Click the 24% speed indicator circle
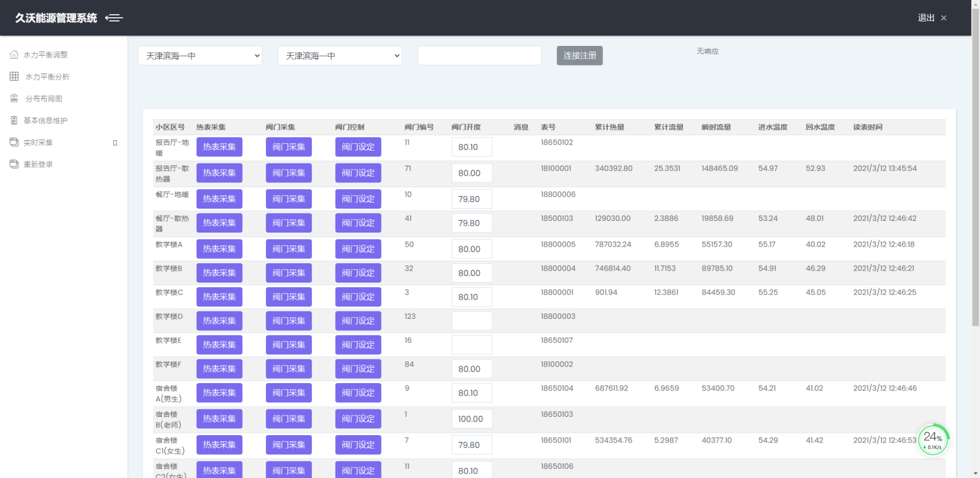The image size is (980, 478). (933, 439)
